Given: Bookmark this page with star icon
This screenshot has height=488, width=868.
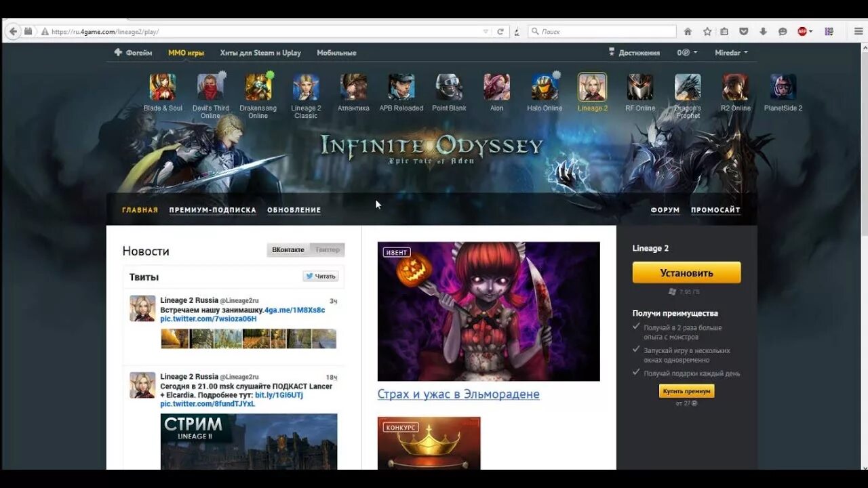Looking at the screenshot, I should click(x=707, y=31).
